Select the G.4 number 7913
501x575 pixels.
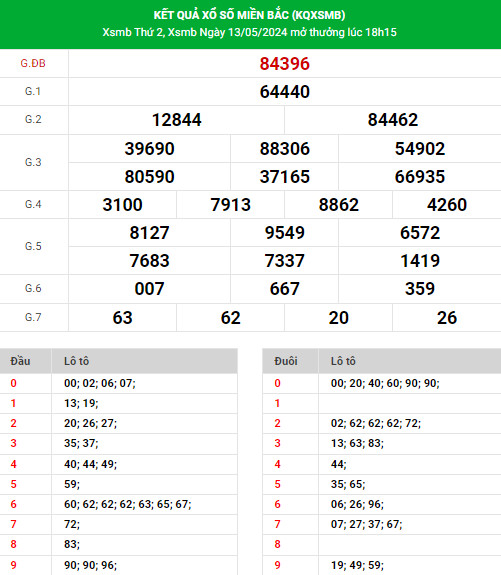230,205
